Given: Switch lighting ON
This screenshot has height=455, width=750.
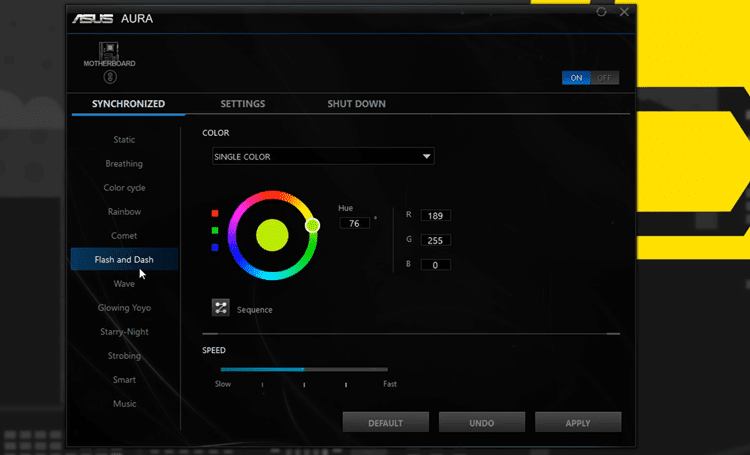Looking at the screenshot, I should 576,78.
